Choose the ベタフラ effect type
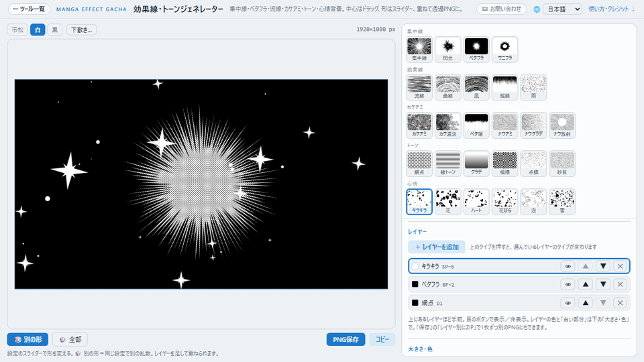 coord(476,49)
